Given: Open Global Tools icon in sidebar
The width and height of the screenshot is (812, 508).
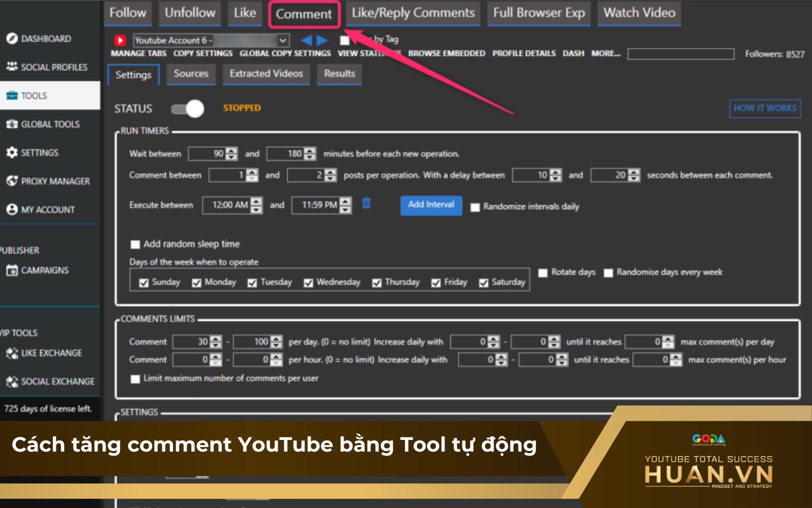Looking at the screenshot, I should [x=12, y=124].
